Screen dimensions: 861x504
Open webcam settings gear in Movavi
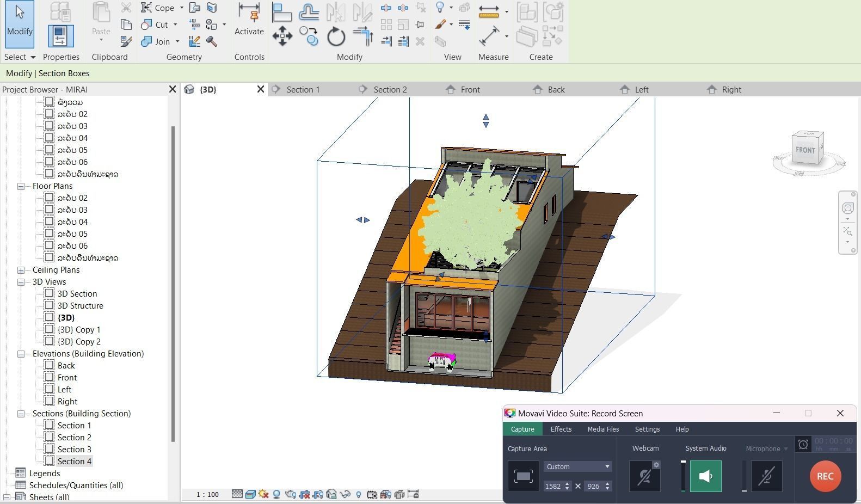pos(656,465)
